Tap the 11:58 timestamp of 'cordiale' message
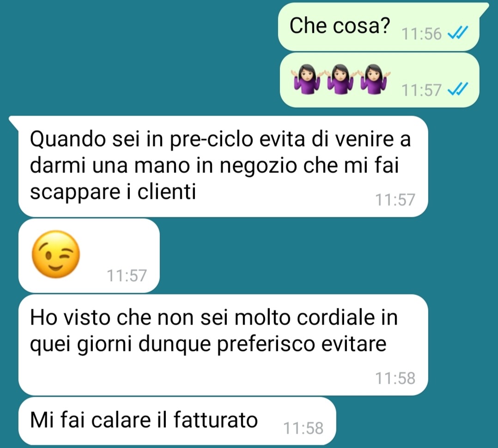The width and height of the screenshot is (498, 448). point(395,378)
